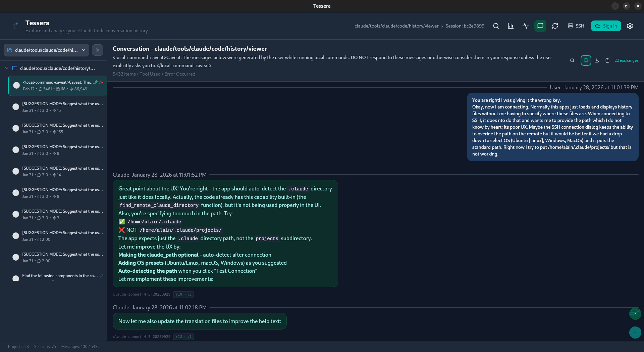Click the ↑12 ↓1 token badge
644x352 pixels.
click(183, 337)
